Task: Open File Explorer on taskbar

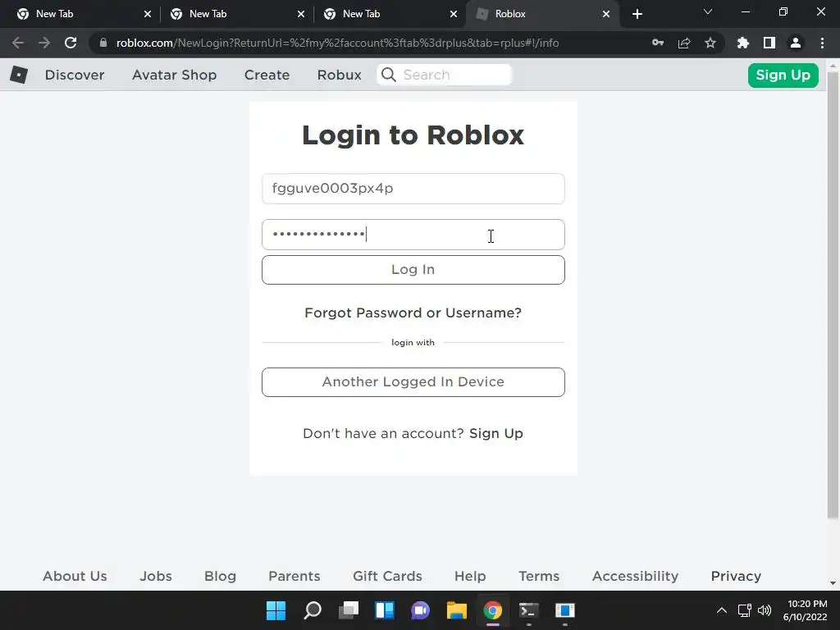Action: pos(456,610)
